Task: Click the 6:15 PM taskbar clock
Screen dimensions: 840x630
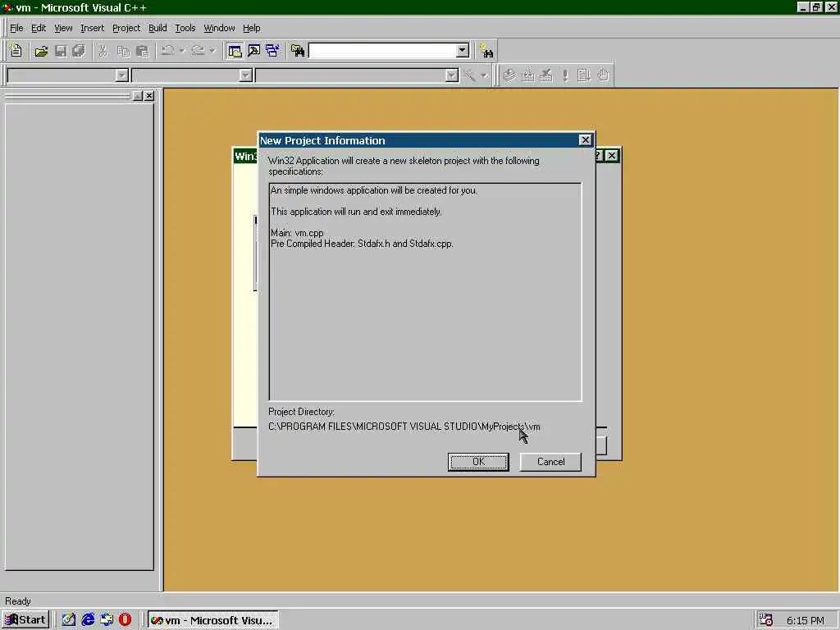Action: tap(806, 620)
